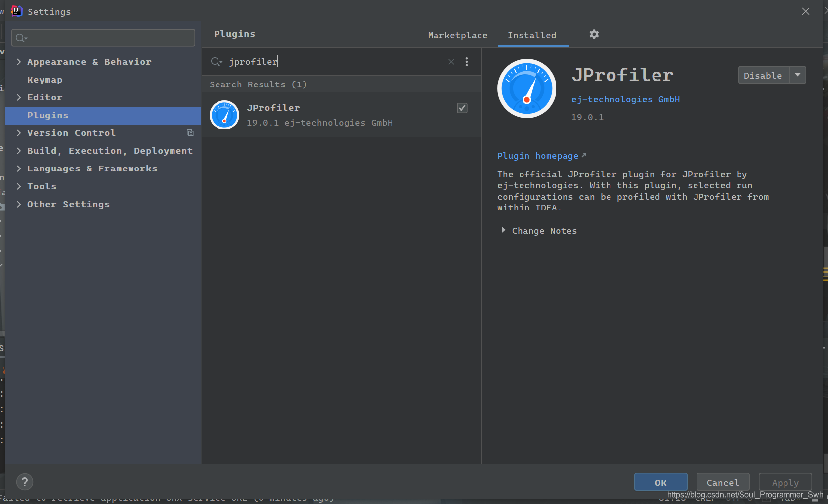Uncheck the JProfiler enabled checkbox
This screenshot has width=828, height=504.
coord(462,108)
